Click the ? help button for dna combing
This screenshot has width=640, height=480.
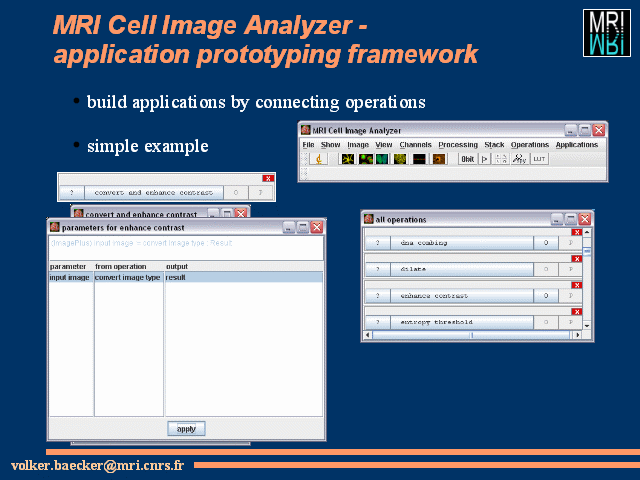[x=378, y=243]
